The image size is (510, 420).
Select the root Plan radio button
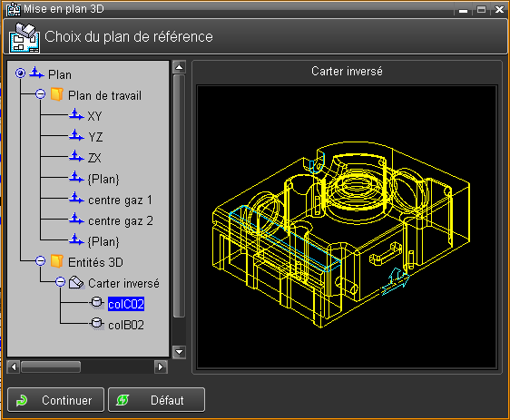tap(21, 73)
